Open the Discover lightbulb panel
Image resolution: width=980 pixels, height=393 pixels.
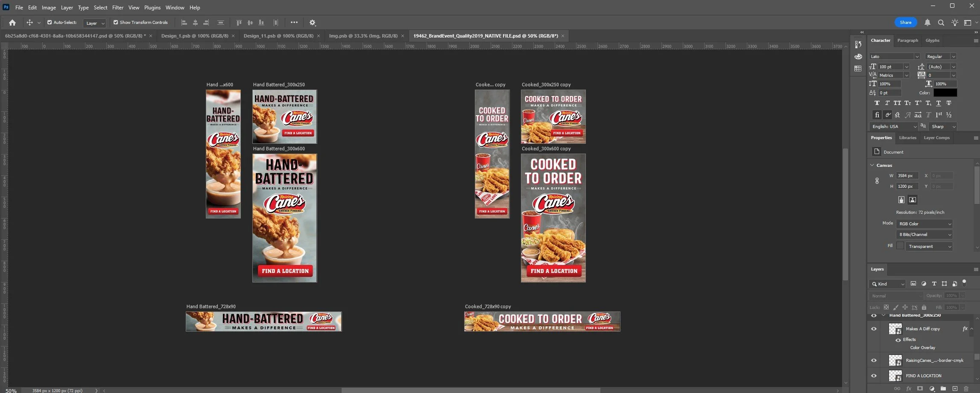955,23
